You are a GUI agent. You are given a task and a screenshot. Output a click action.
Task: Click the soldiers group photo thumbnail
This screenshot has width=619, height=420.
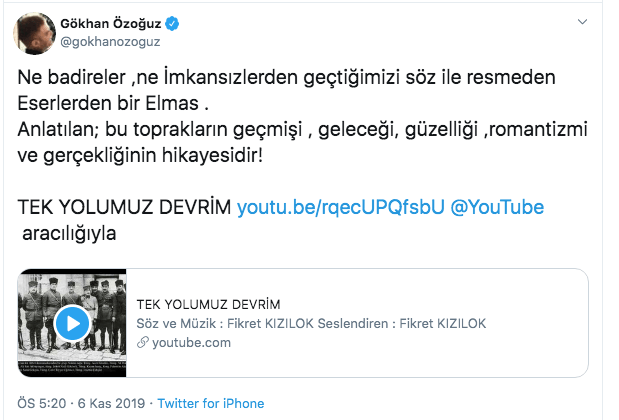click(x=72, y=322)
